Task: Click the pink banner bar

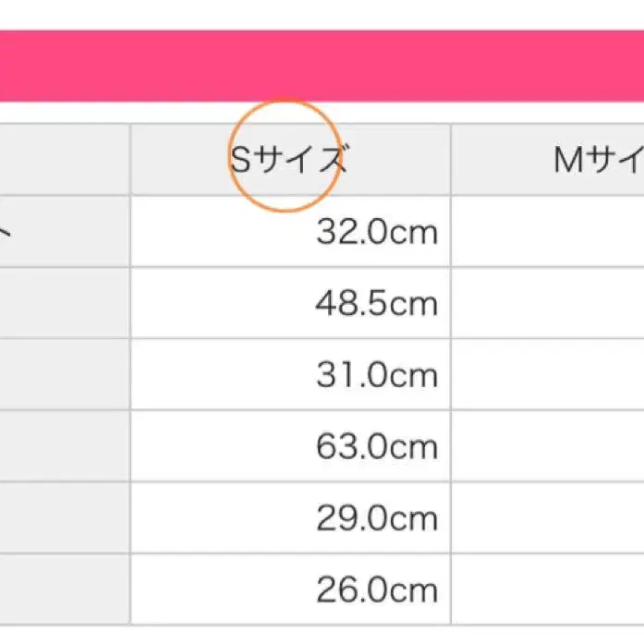Action: pyautogui.click(x=322, y=66)
